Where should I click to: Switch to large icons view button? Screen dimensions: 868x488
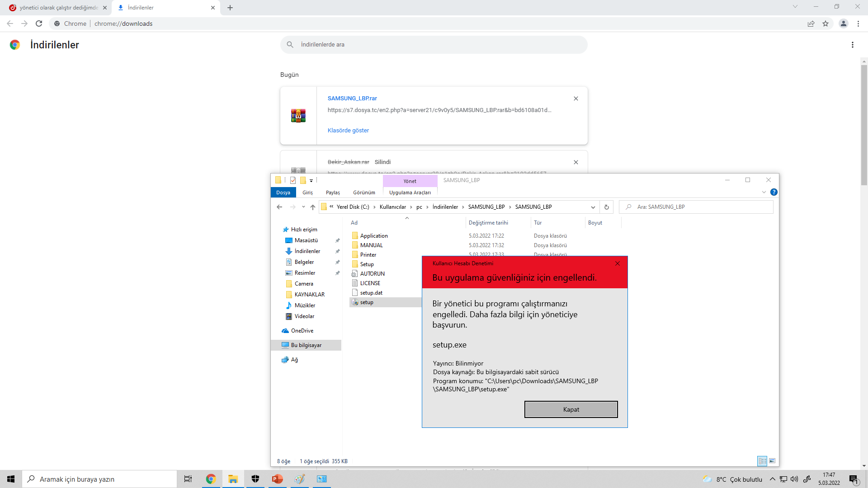click(x=772, y=461)
